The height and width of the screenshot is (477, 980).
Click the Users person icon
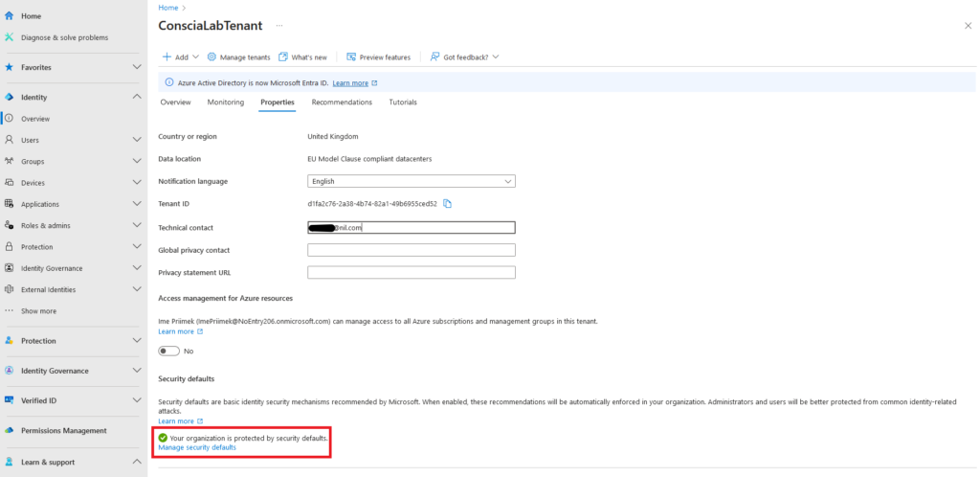point(9,140)
